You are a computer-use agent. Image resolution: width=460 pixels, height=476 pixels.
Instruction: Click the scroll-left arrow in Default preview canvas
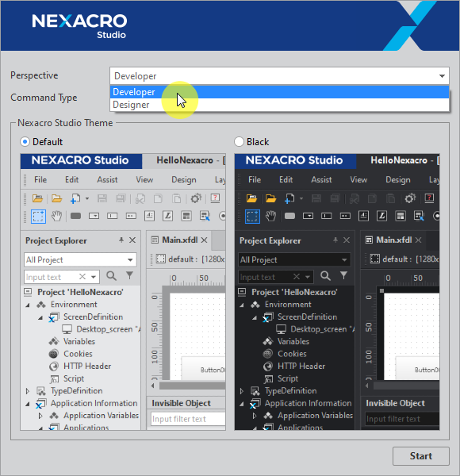[x=153, y=386]
